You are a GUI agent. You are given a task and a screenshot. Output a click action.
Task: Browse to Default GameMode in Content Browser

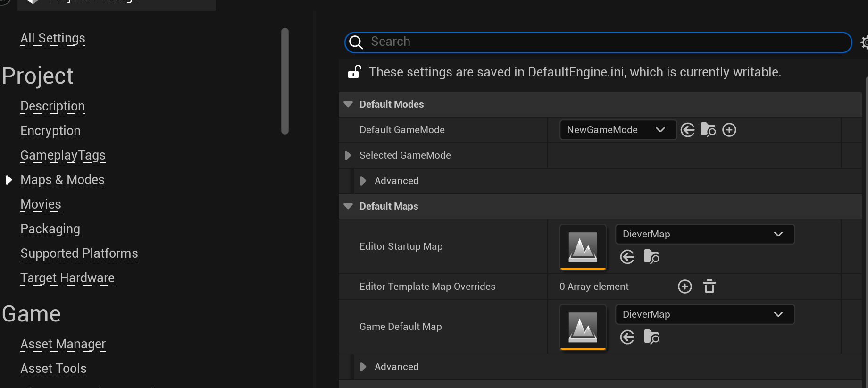tap(709, 130)
